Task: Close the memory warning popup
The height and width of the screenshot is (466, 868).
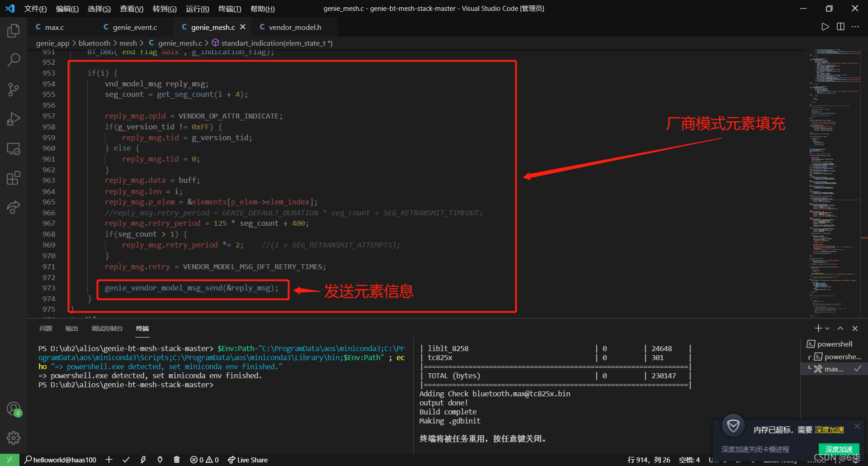Action: coord(857,426)
